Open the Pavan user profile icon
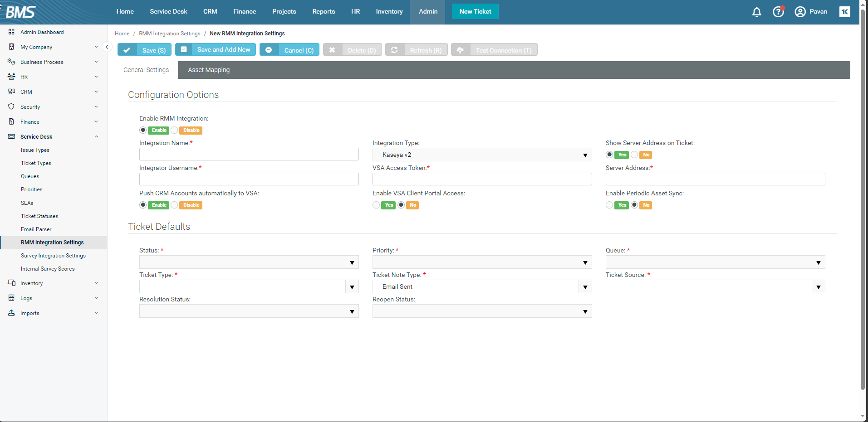Screen dimensions: 868x422 pos(800,12)
